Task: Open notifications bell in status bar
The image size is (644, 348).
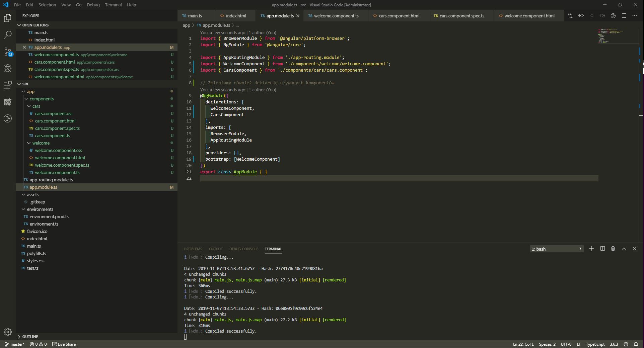Action: 636,344
